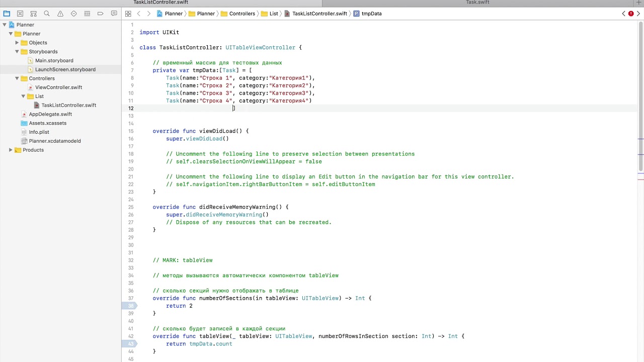644x362 pixels.
Task: Open the Issue navigator
Action: [60, 14]
